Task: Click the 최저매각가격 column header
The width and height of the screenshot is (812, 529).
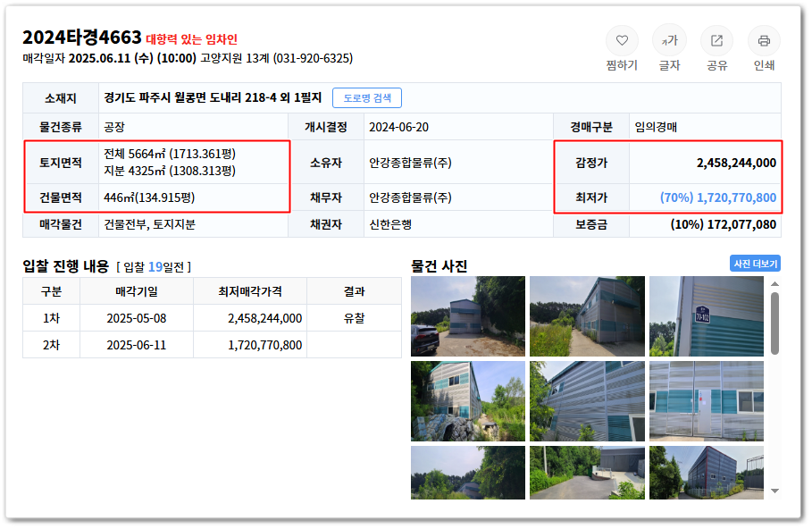Action: pyautogui.click(x=250, y=291)
